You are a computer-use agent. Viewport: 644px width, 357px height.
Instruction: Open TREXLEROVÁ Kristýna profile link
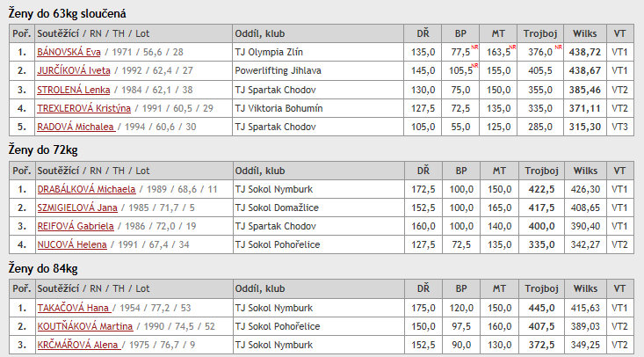pyautogui.click(x=83, y=108)
